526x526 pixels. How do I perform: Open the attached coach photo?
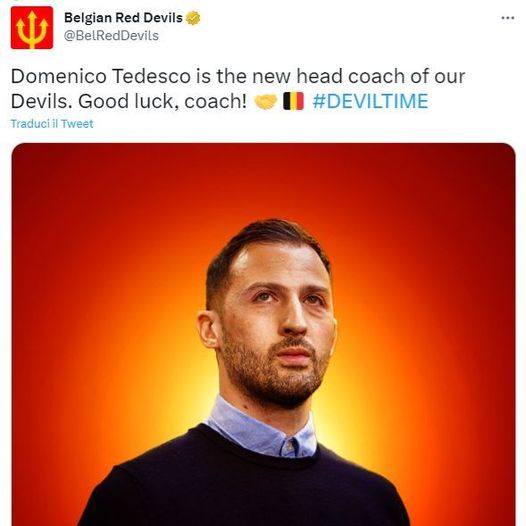point(263,334)
